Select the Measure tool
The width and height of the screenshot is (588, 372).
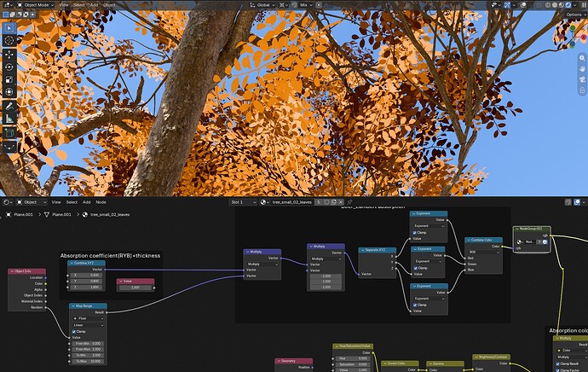(9, 119)
